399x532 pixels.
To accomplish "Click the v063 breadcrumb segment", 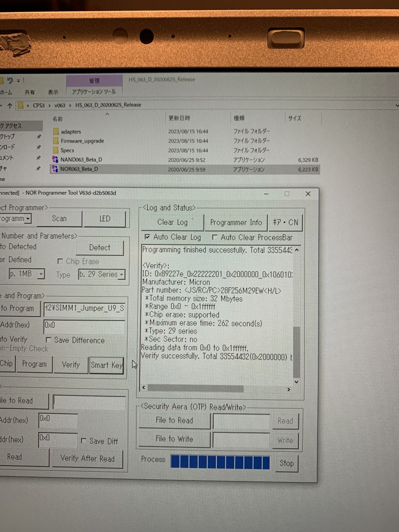I will point(61,105).
